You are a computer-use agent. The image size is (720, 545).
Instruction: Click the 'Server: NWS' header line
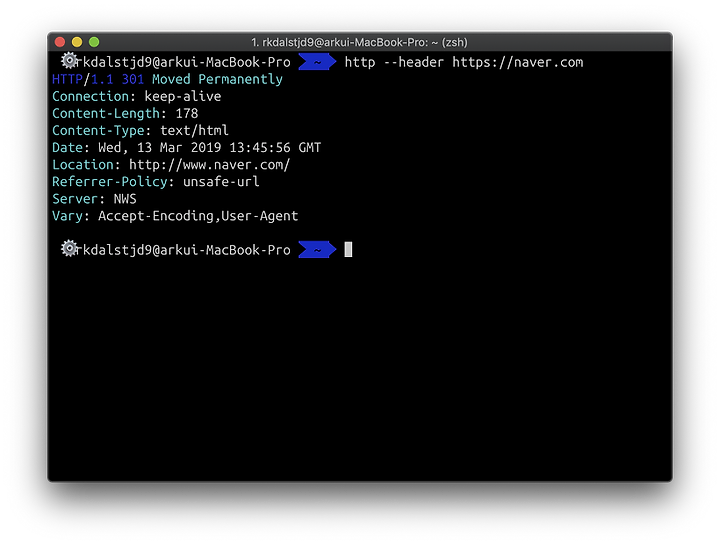pyautogui.click(x=94, y=199)
